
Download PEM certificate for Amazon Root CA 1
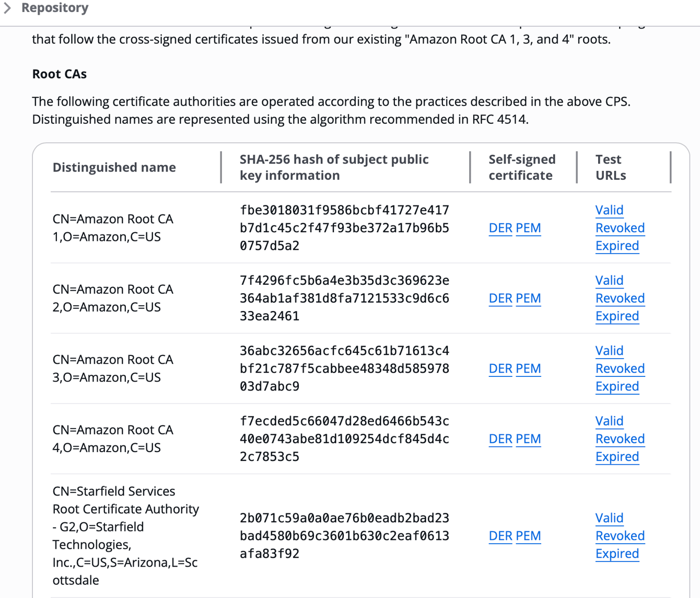[x=528, y=228]
